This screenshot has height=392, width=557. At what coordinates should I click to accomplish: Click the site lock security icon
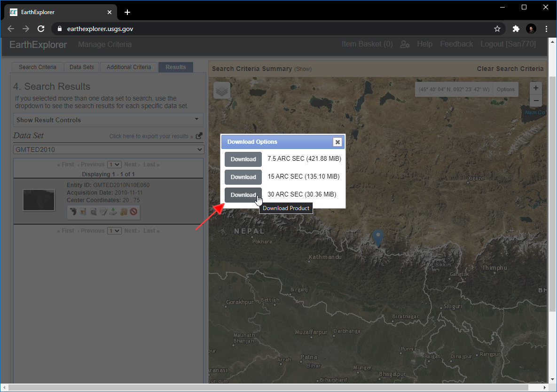click(x=59, y=29)
